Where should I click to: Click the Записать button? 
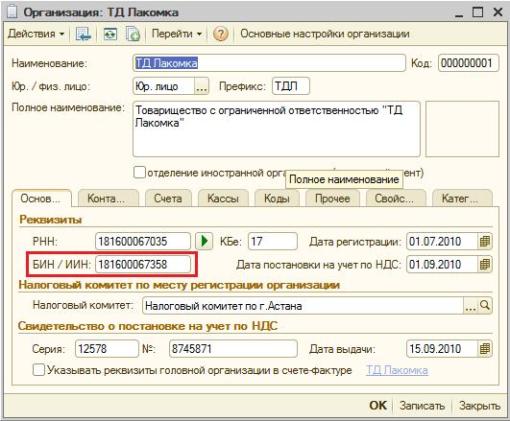[422, 406]
